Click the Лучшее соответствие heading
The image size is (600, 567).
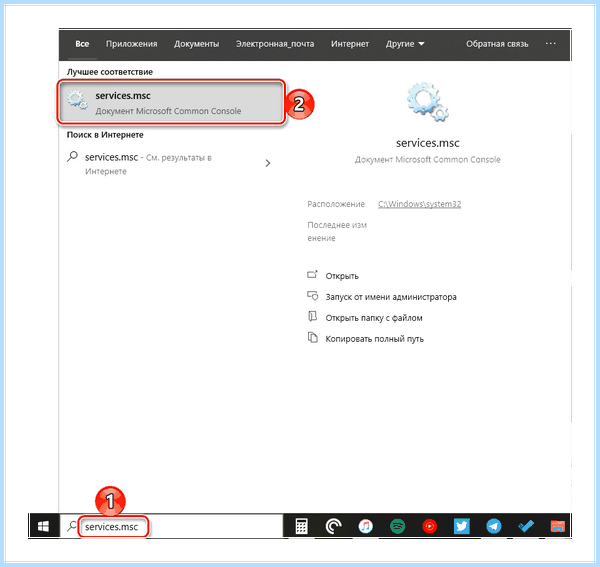pos(110,72)
